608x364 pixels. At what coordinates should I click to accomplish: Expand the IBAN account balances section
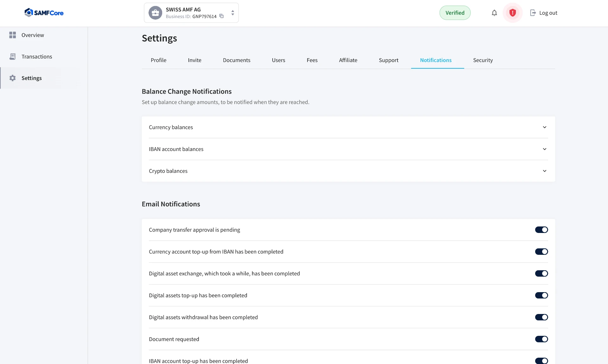tap(348, 149)
